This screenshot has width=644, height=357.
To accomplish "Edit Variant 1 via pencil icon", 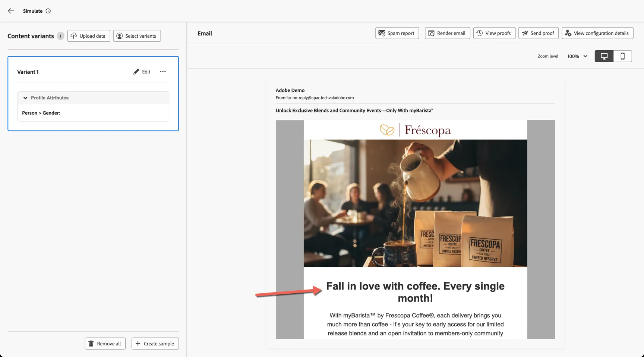I will pyautogui.click(x=142, y=72).
